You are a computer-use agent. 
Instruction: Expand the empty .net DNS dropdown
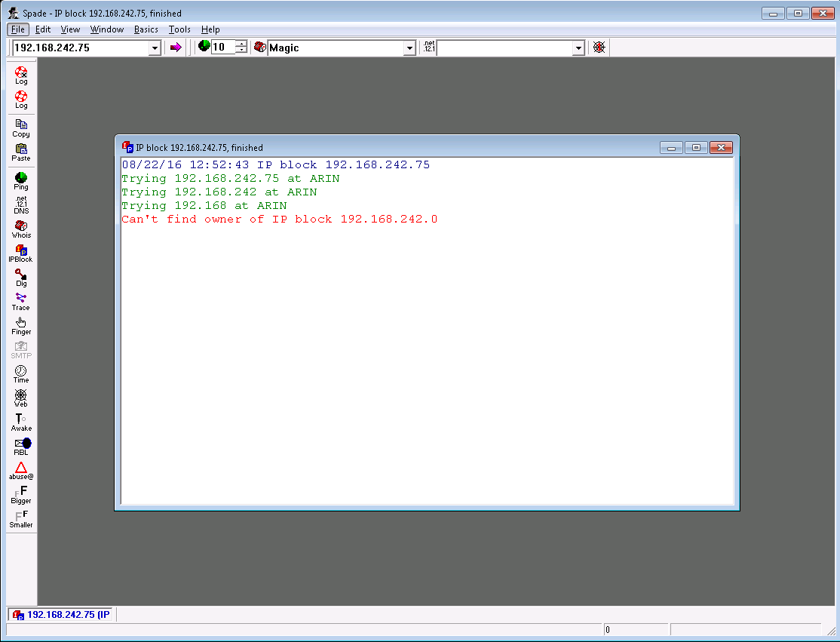tap(578, 48)
